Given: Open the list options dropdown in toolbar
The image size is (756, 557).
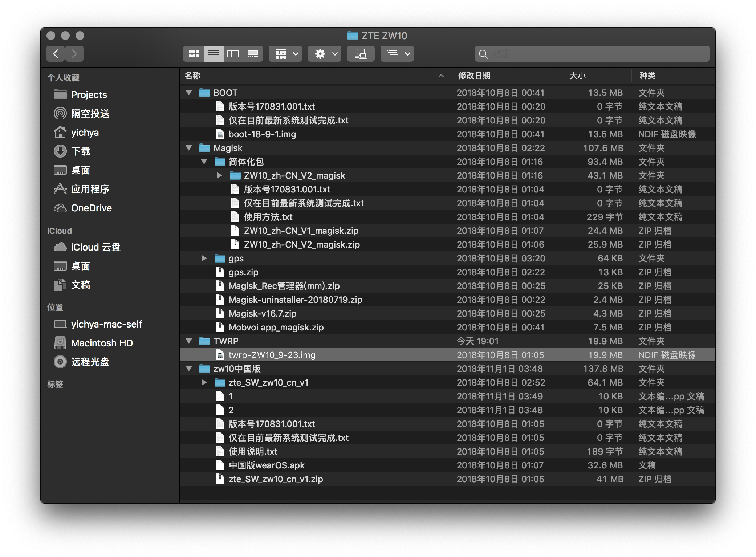Looking at the screenshot, I should [397, 54].
